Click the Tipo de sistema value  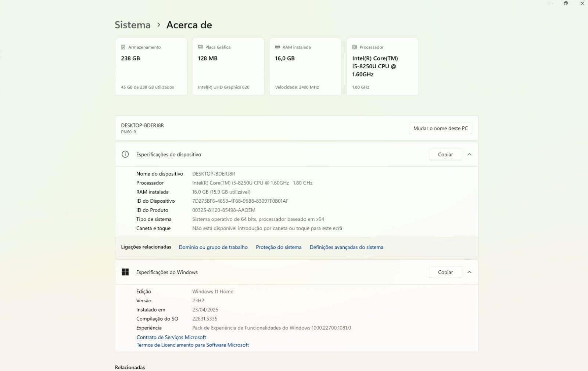[258, 219]
